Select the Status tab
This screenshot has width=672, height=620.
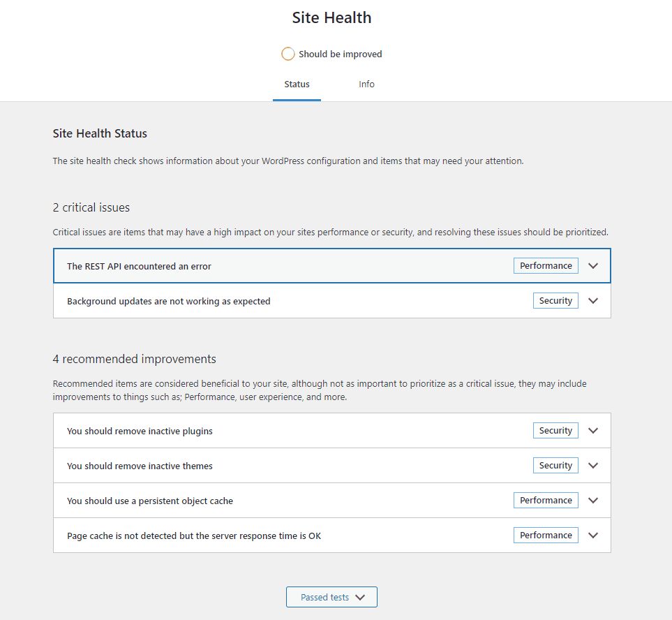tap(297, 84)
